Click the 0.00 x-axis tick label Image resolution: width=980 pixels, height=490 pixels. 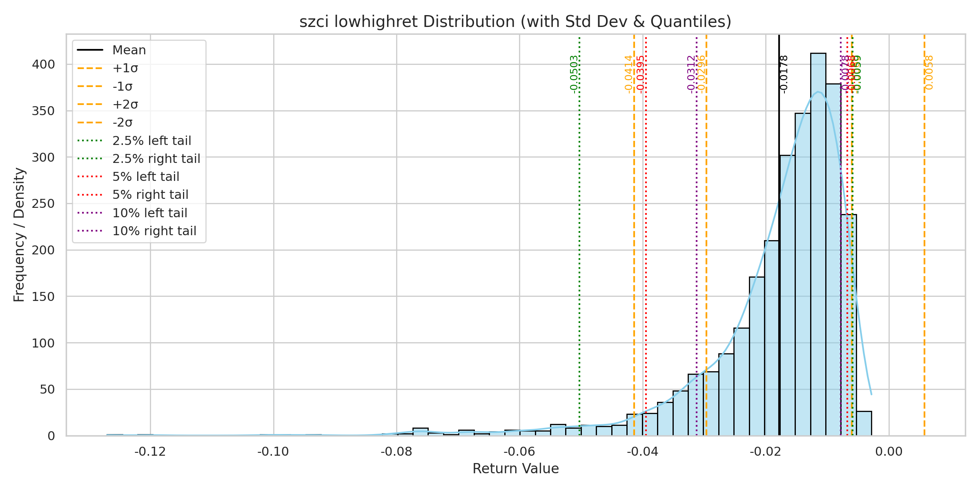889,452
